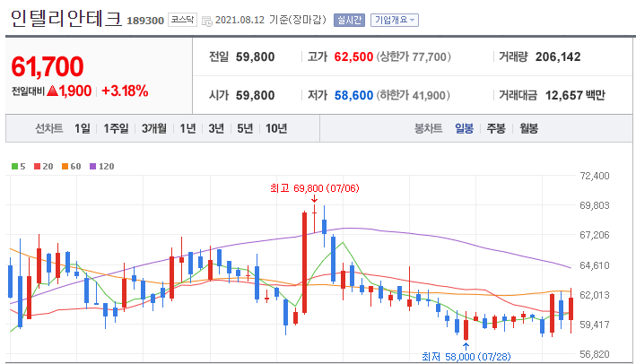The image size is (636, 364).
Task: Click the 실시간 button
Action: click(x=349, y=20)
